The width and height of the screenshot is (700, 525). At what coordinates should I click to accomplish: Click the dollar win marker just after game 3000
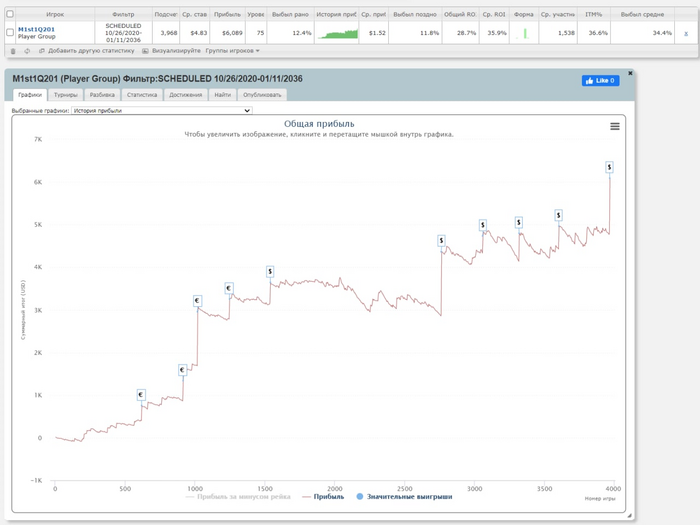click(x=483, y=225)
